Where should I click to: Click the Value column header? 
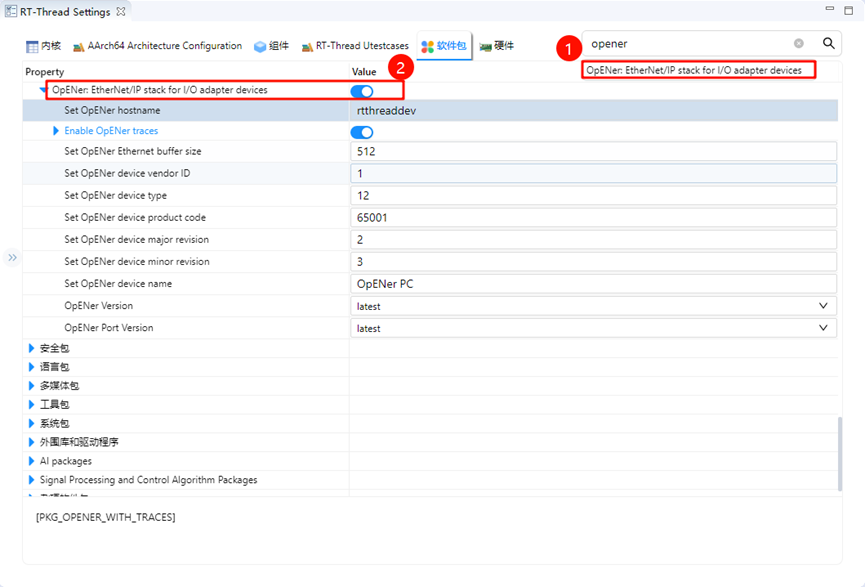364,72
